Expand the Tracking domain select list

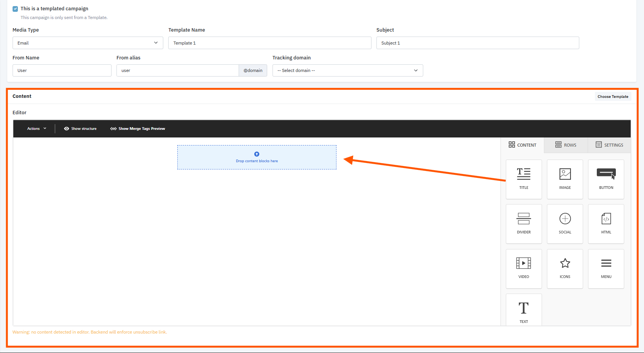(348, 70)
